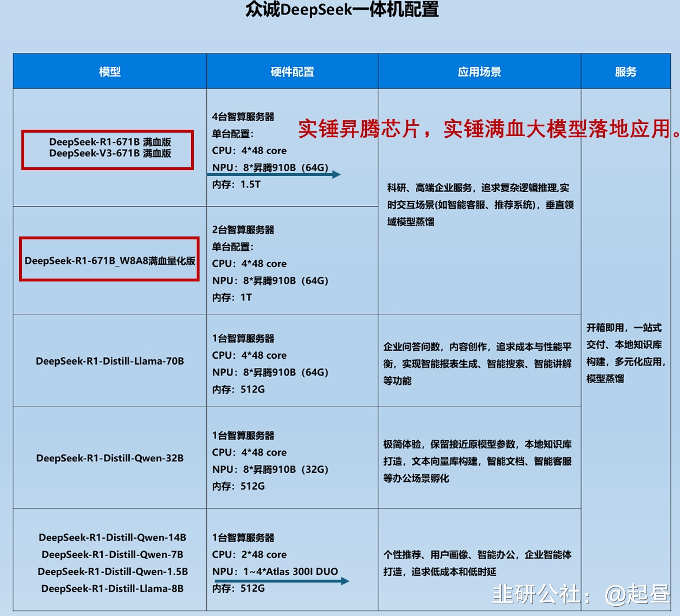This screenshot has width=680, height=616.
Task: Select the DeepSeek-V3-671B 满血版 text
Action: tap(110, 153)
